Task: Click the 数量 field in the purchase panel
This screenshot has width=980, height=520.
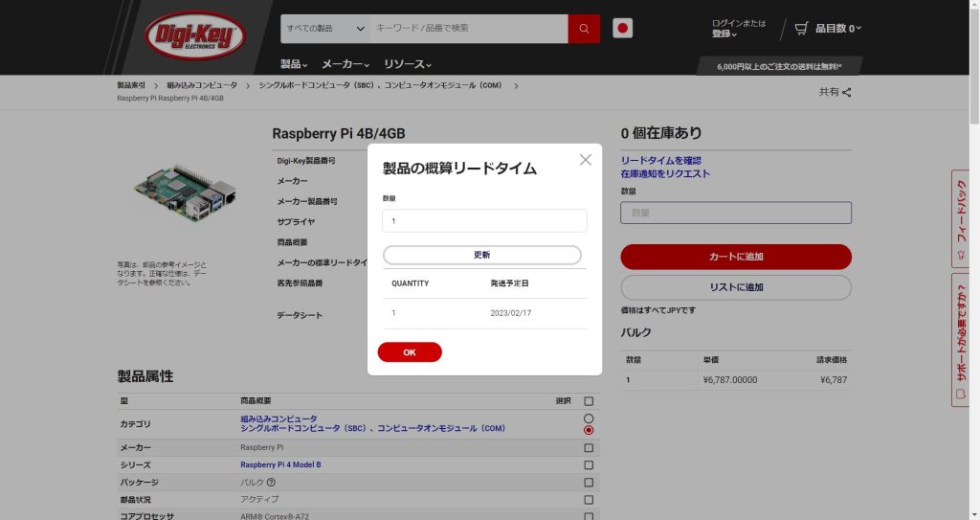Action: click(x=736, y=213)
